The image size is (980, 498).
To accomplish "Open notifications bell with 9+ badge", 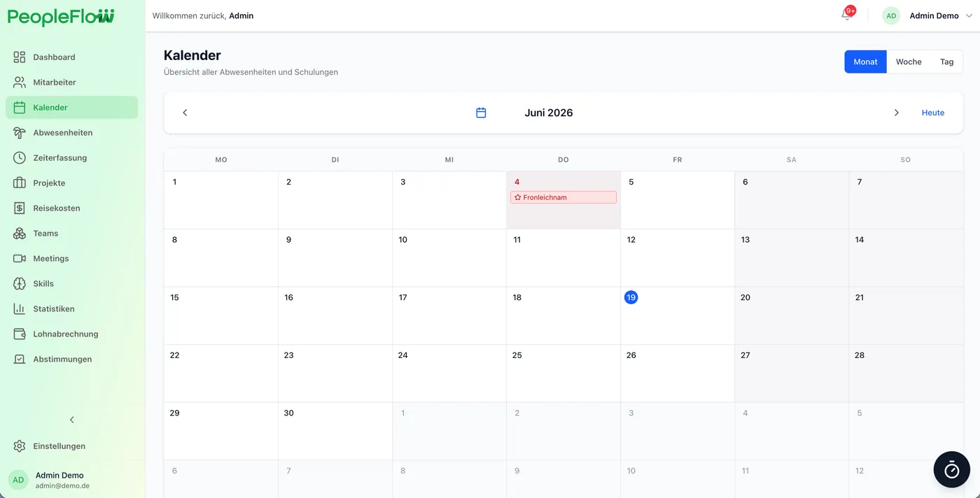I will coord(847,15).
